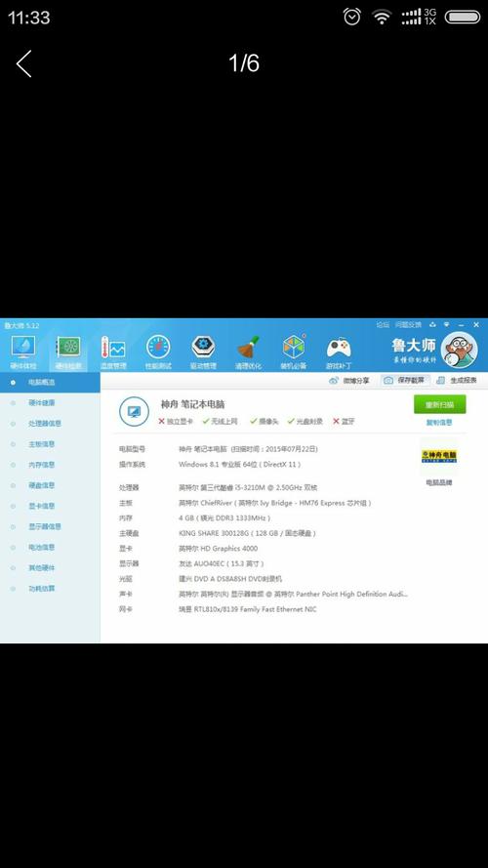Select 电脑概览 in the sidebar
This screenshot has height=868, width=488.
(50, 383)
